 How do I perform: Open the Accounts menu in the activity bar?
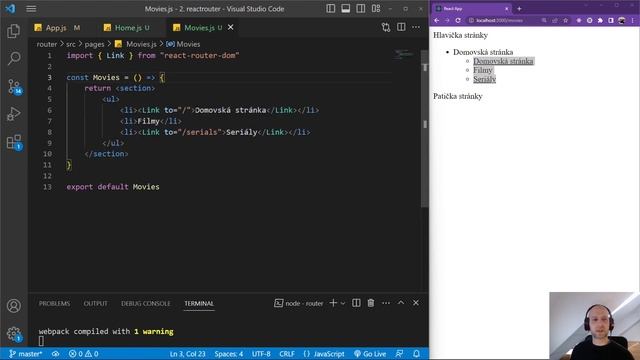click(x=13, y=306)
